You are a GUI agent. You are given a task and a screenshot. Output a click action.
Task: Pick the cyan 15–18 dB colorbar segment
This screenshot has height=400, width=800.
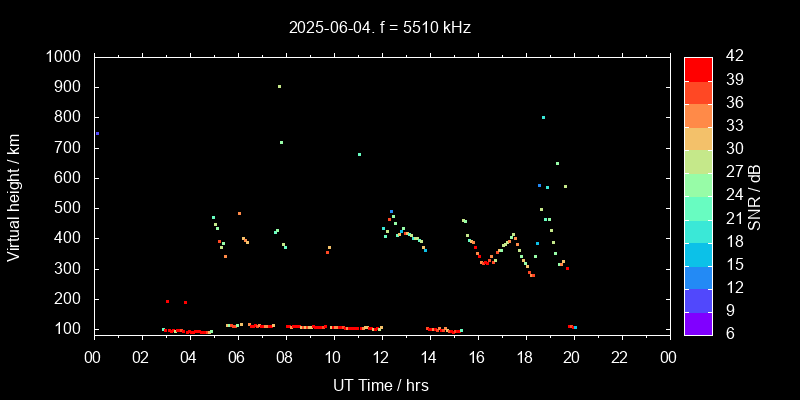pos(698,253)
